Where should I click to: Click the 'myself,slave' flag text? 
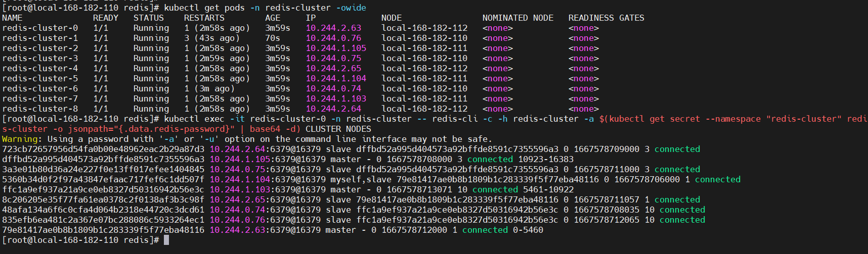pos(361,179)
